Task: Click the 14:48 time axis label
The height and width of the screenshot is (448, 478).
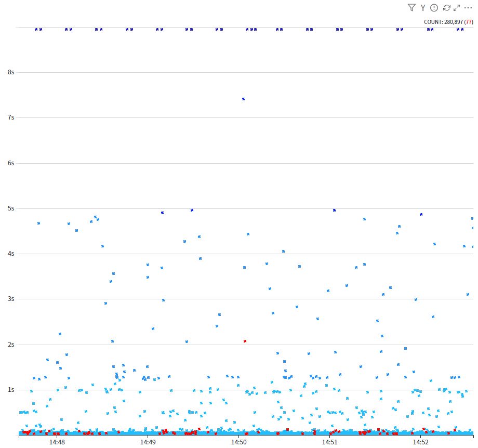Action: 57,442
